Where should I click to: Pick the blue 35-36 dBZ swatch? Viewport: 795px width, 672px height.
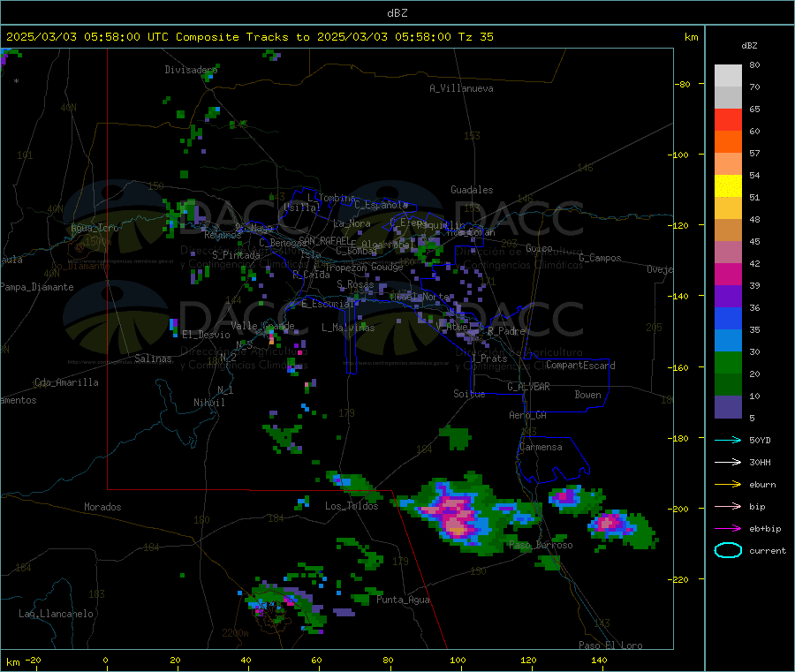pos(728,318)
